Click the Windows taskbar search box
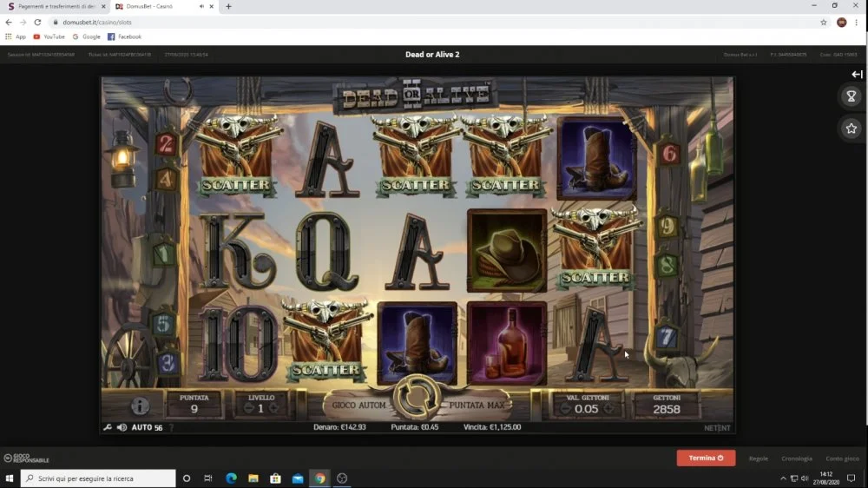Image resolution: width=868 pixels, height=488 pixels. [x=98, y=478]
